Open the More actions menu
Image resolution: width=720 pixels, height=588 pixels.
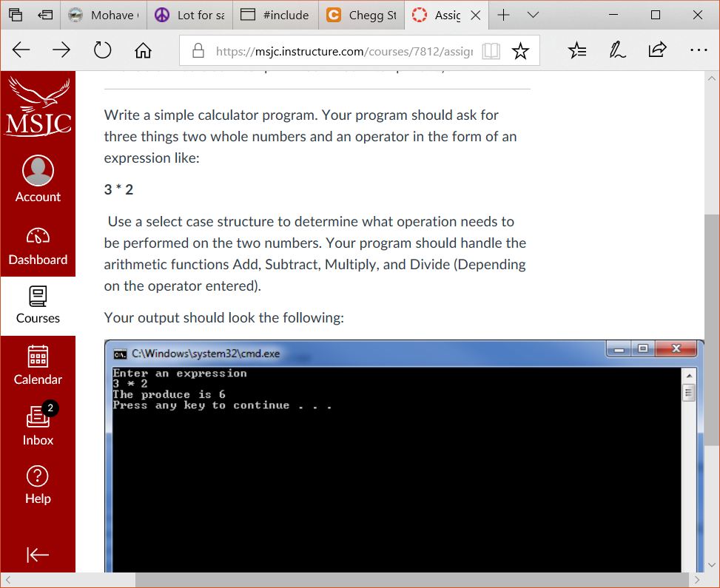click(698, 49)
